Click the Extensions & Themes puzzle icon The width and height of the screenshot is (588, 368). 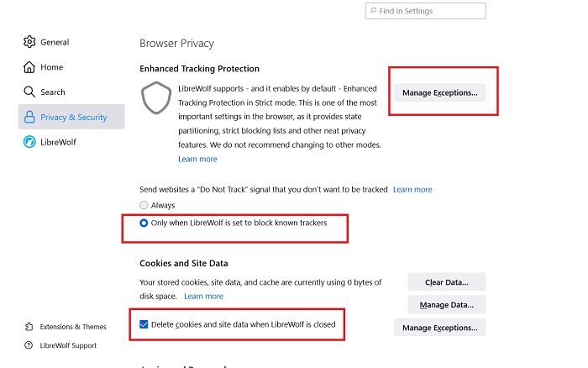pos(29,327)
